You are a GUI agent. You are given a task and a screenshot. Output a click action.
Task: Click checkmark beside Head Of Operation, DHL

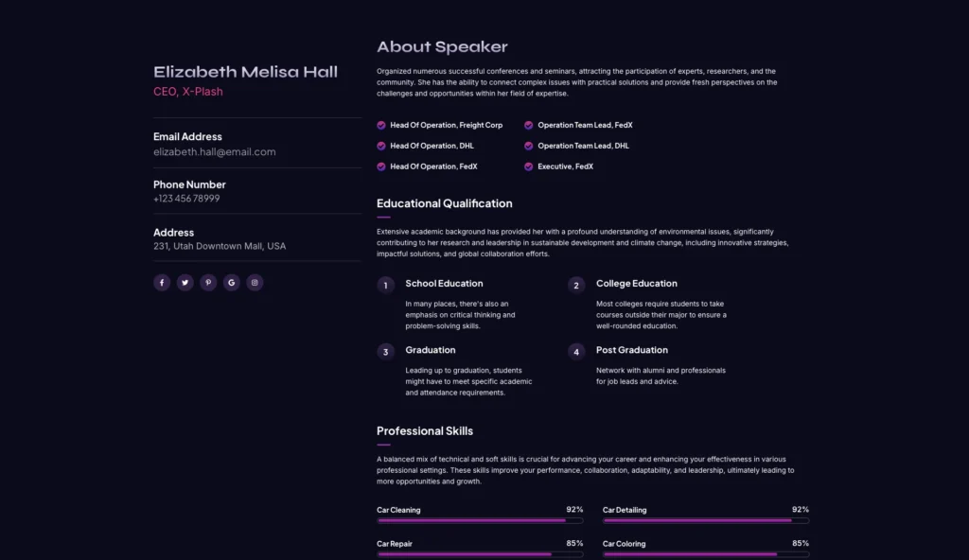point(381,146)
